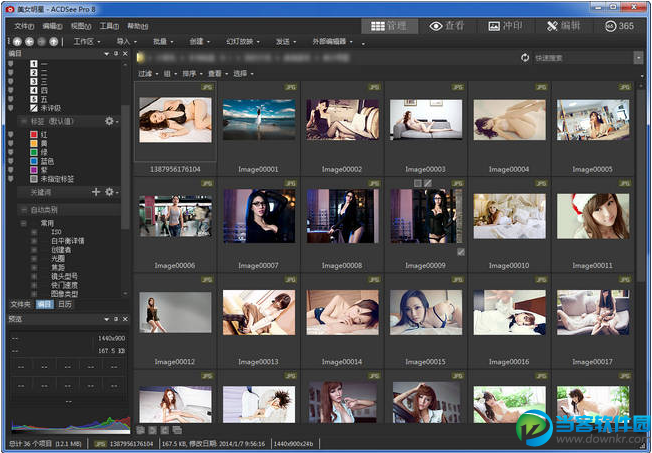
Task: Select the 未评级 unrated icon
Action: [34, 106]
